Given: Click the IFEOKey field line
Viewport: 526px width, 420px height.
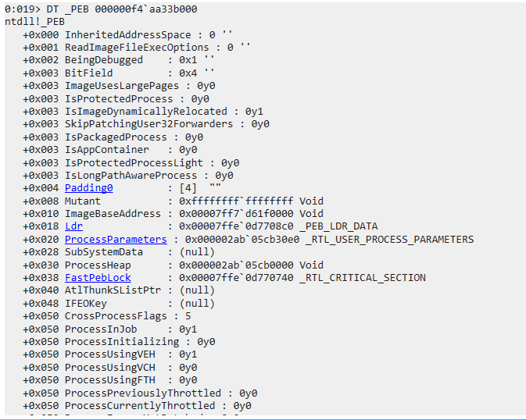Looking at the screenshot, I should pyautogui.click(x=119, y=304).
